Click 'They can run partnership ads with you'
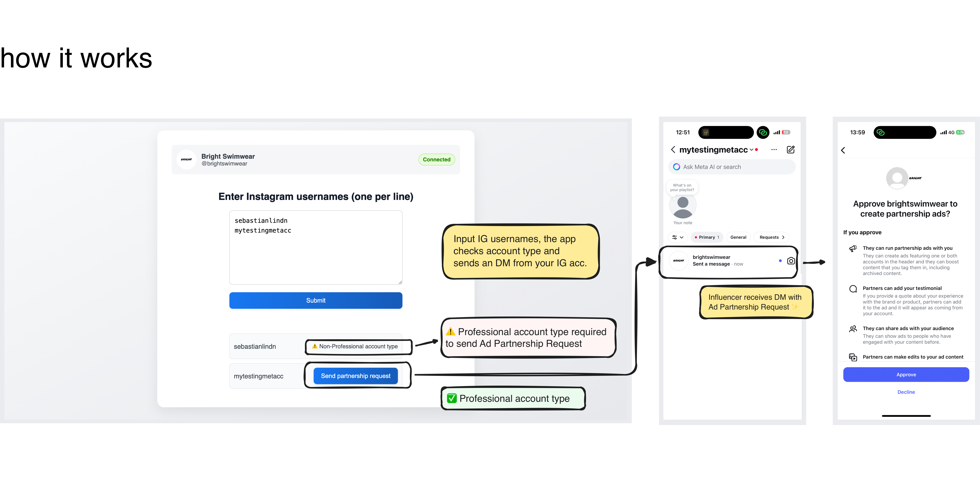 [x=907, y=248]
